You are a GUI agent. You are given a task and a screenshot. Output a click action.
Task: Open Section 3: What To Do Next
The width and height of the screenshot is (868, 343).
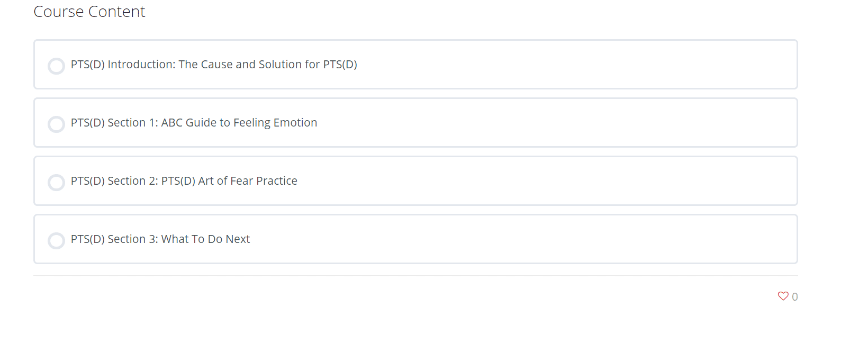160,239
